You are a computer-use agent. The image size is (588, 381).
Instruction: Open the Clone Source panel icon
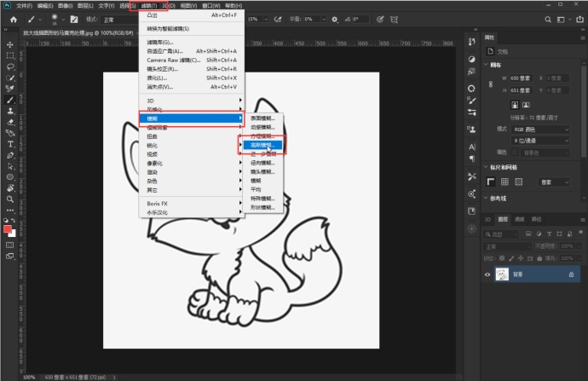pos(472,130)
